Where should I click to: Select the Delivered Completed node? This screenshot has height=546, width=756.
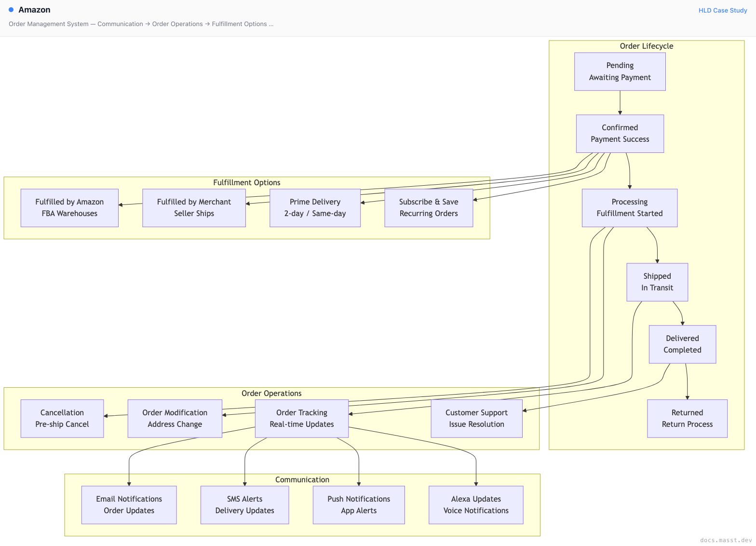point(682,344)
